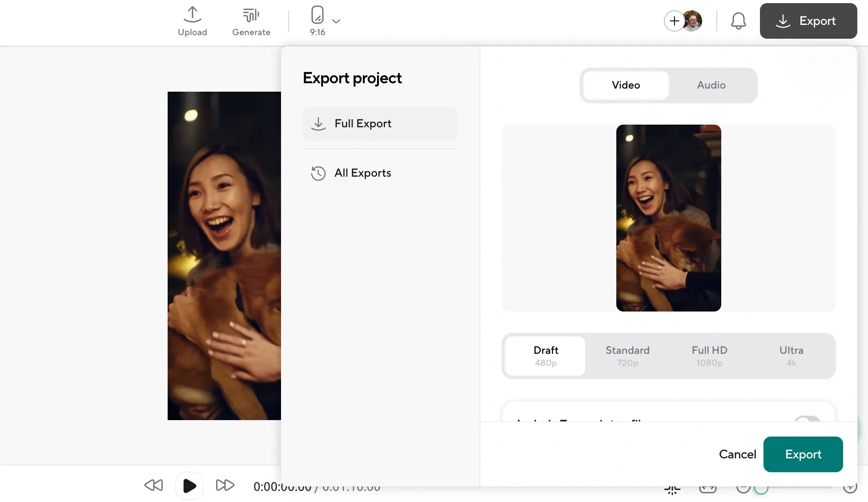Zoom out the timeline with the minus icon
868x502 pixels.
pyautogui.click(x=743, y=488)
